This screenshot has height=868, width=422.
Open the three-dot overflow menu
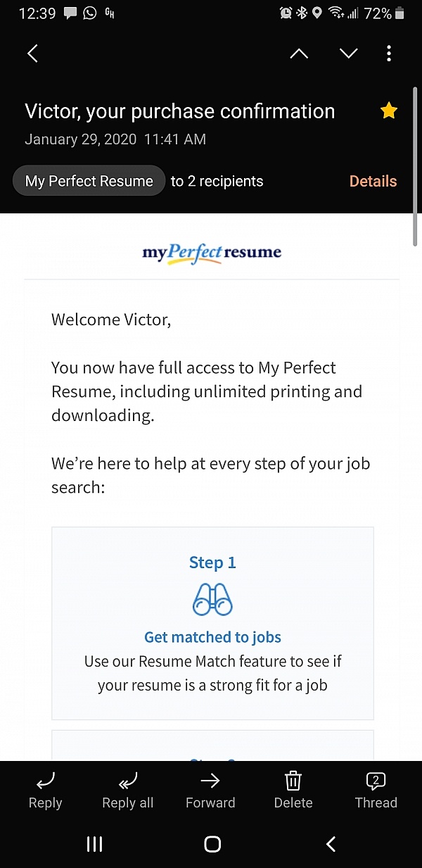point(389,53)
